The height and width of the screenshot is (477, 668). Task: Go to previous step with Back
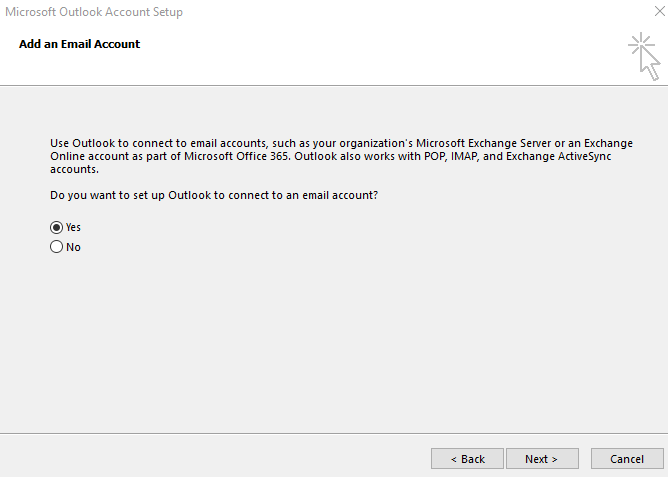467,459
